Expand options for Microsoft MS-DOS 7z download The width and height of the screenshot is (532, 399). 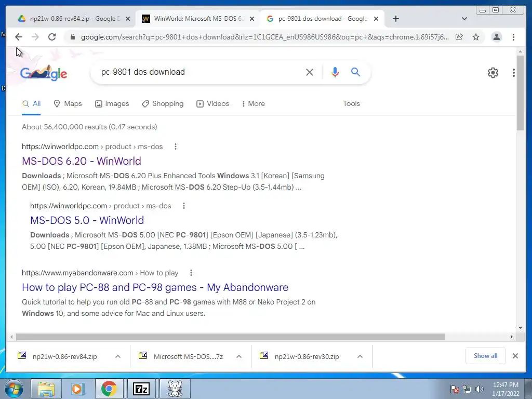239,356
